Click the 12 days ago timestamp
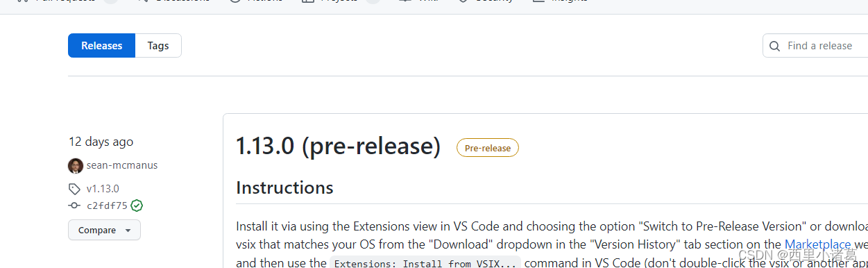This screenshot has width=868, height=268. [x=101, y=142]
